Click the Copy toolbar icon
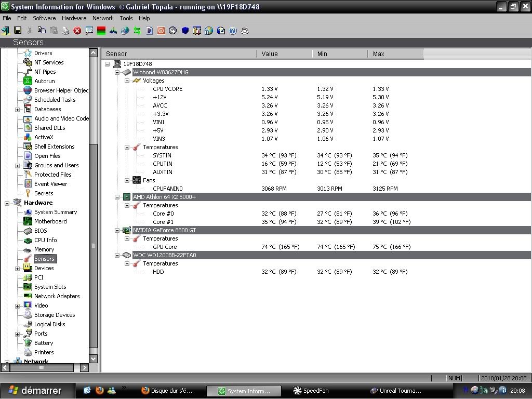The image size is (532, 399). coord(42,31)
